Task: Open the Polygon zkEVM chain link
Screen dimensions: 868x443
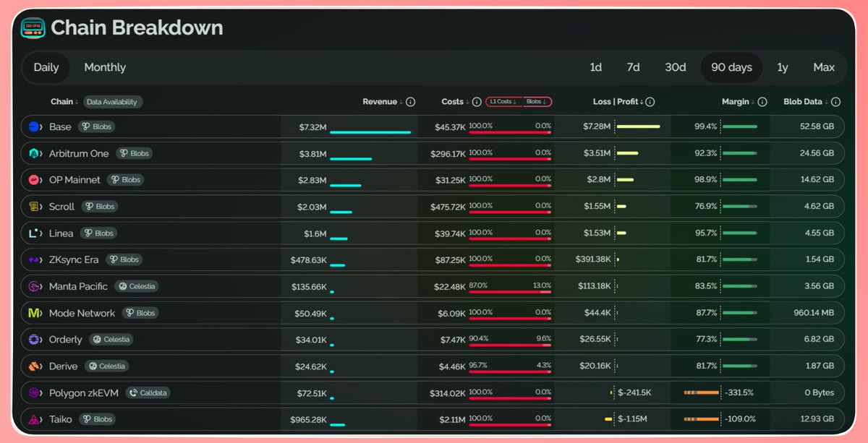Action: 84,393
